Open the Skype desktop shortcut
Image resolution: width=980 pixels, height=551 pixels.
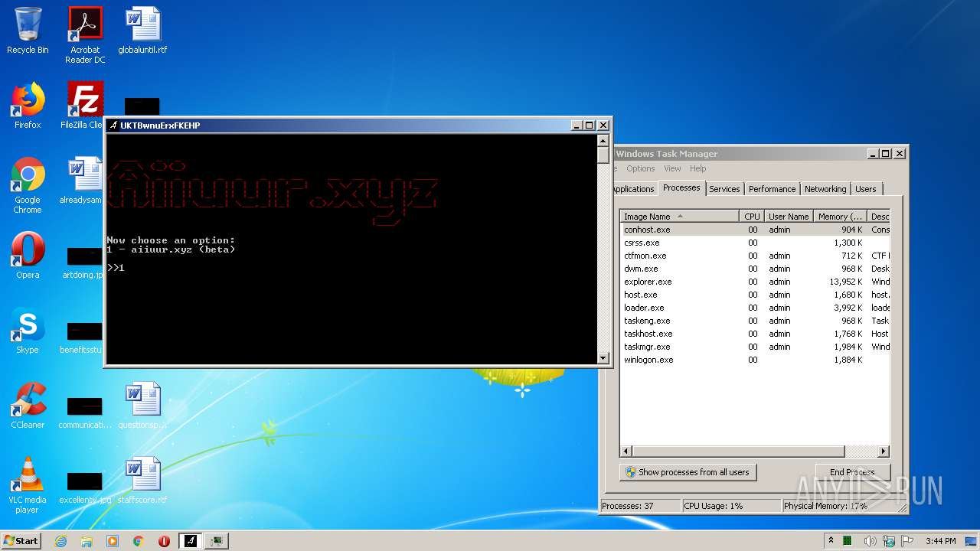point(28,331)
